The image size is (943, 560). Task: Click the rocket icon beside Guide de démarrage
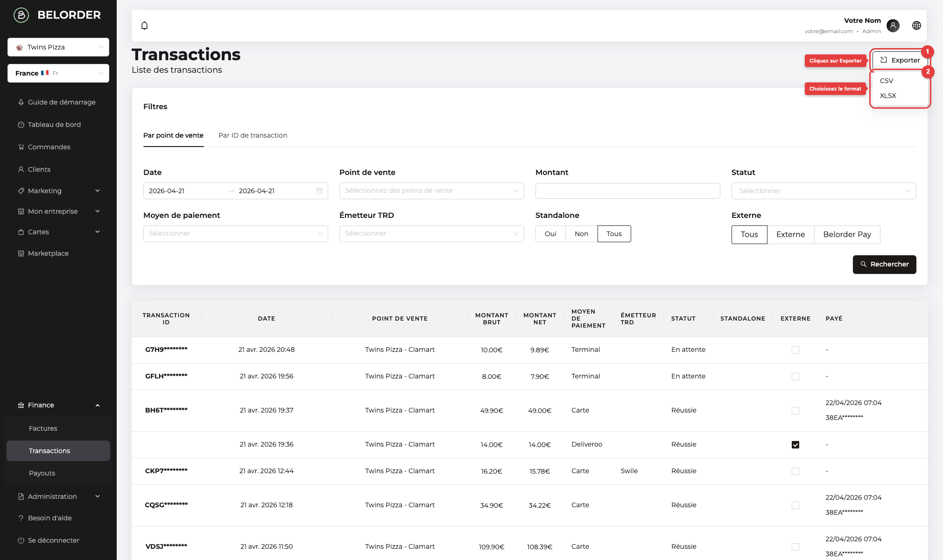pyautogui.click(x=21, y=102)
